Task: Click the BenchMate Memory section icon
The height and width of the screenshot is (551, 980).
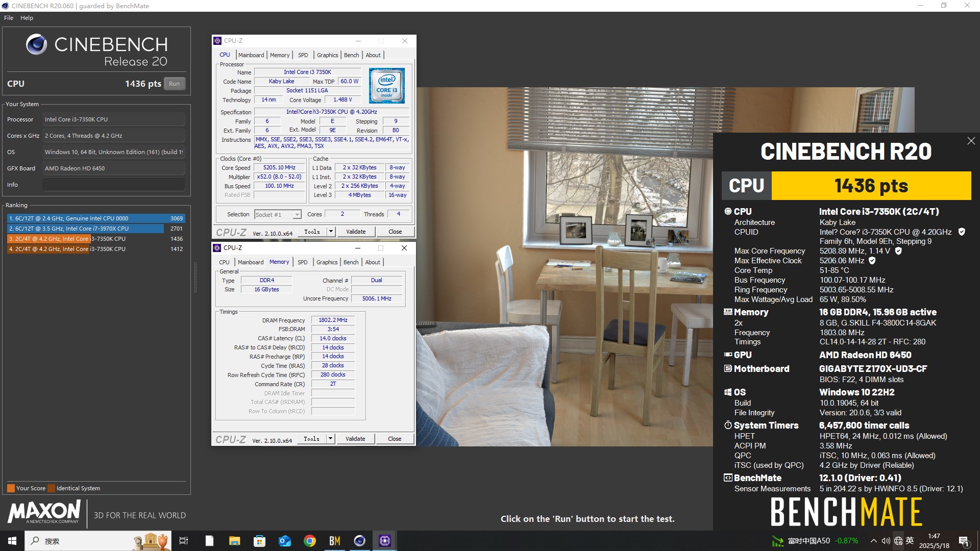Action: tap(728, 312)
